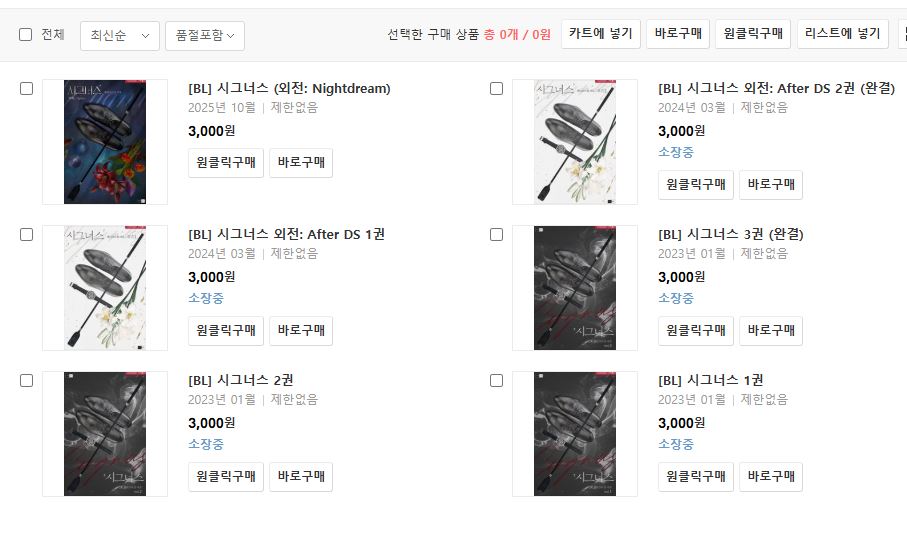
Task: Check the 전체 select-all checkbox
Action: pos(25,35)
